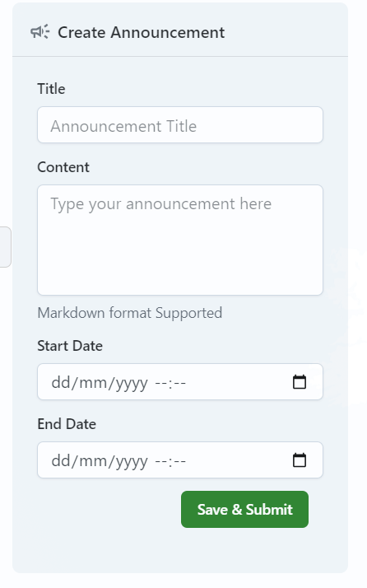Click the Content field label
Screen dimensions: 367x588
tap(63, 167)
